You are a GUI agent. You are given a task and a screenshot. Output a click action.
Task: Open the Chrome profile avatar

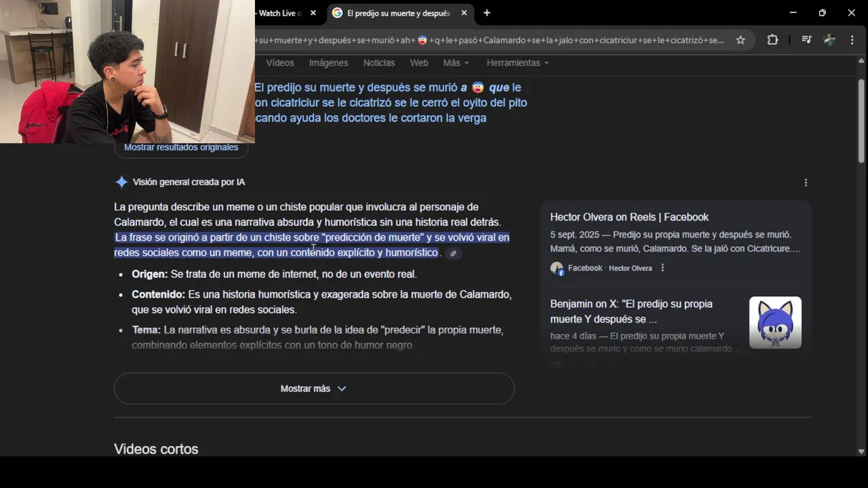click(x=829, y=40)
